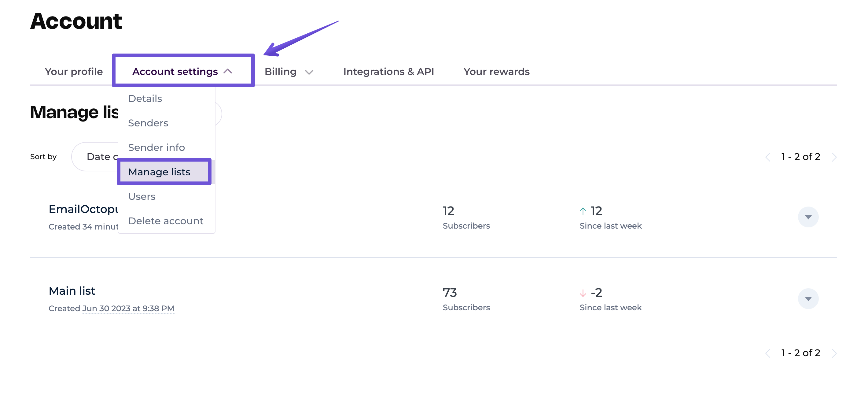Choose Senders in the dropdown menu
The image size is (868, 396).
tap(148, 123)
